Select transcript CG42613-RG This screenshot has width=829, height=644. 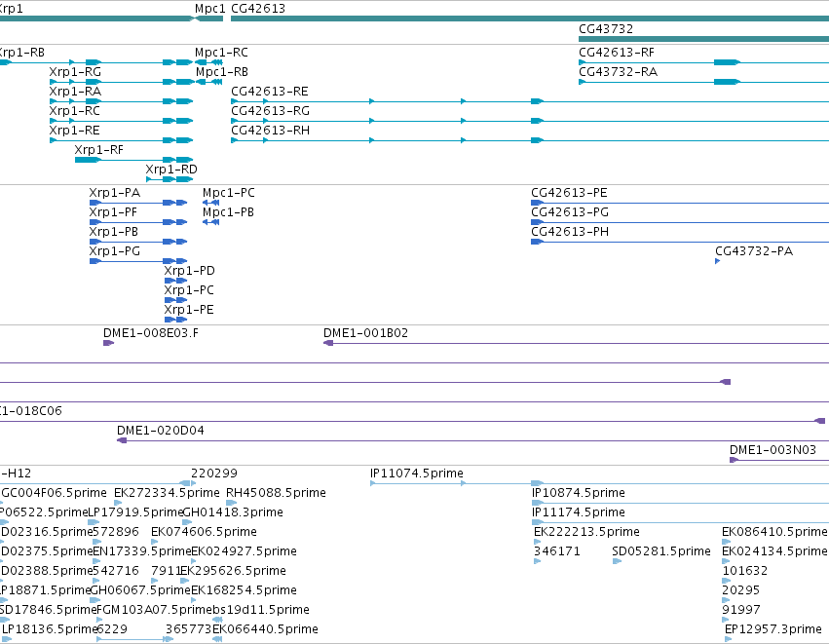[270, 111]
